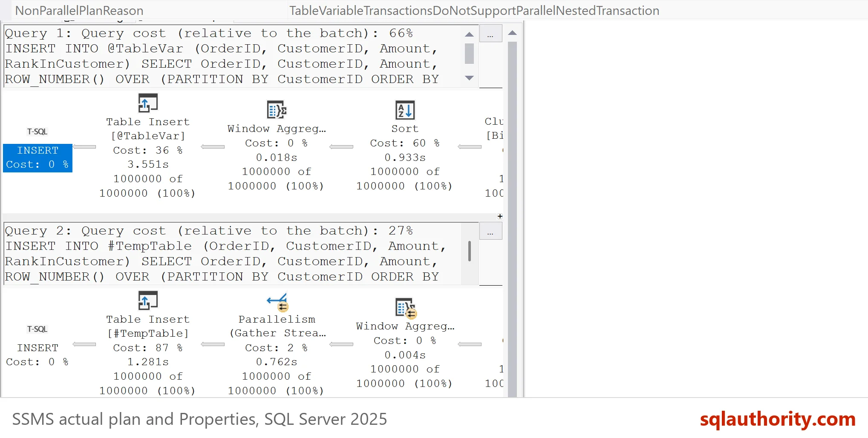The image size is (868, 438).
Task: Select the Query 2 parallel Window Aggregate icon
Action: [x=406, y=308]
